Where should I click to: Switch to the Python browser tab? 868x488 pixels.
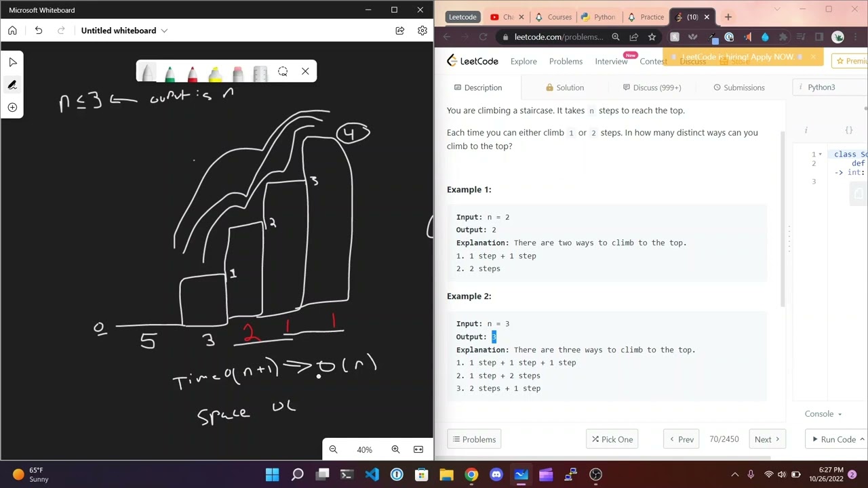point(599,17)
